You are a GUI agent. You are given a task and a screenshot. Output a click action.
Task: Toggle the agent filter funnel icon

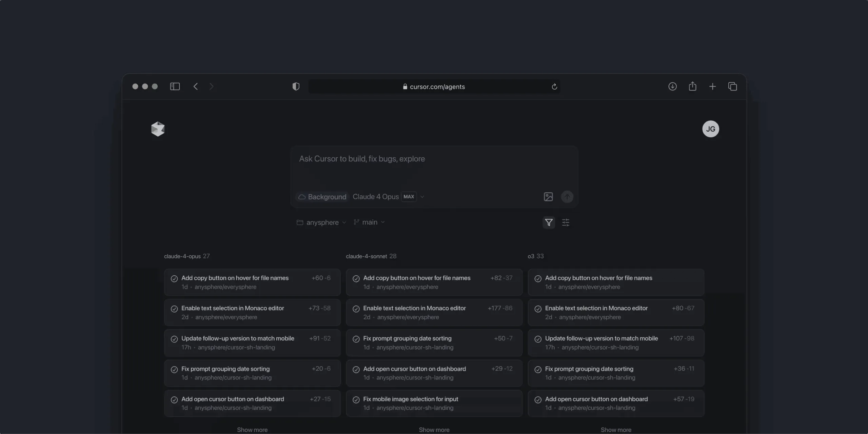(x=549, y=222)
